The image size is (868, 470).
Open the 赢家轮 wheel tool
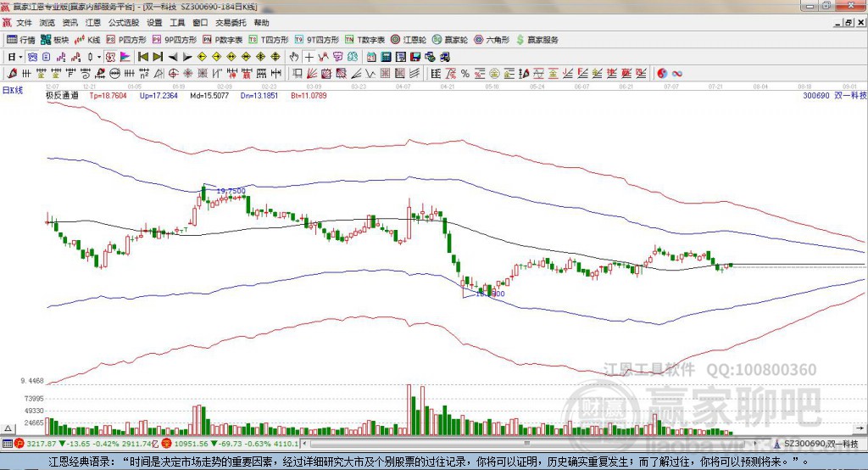point(450,40)
